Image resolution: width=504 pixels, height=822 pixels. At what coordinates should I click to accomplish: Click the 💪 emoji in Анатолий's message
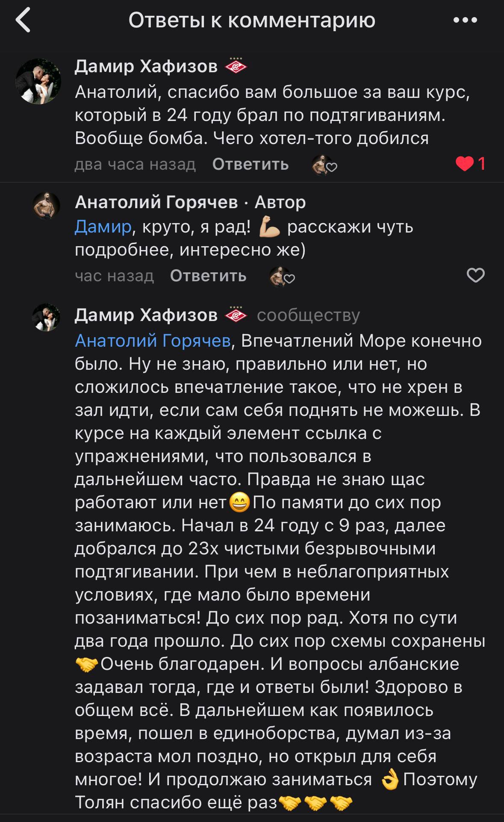tap(267, 227)
